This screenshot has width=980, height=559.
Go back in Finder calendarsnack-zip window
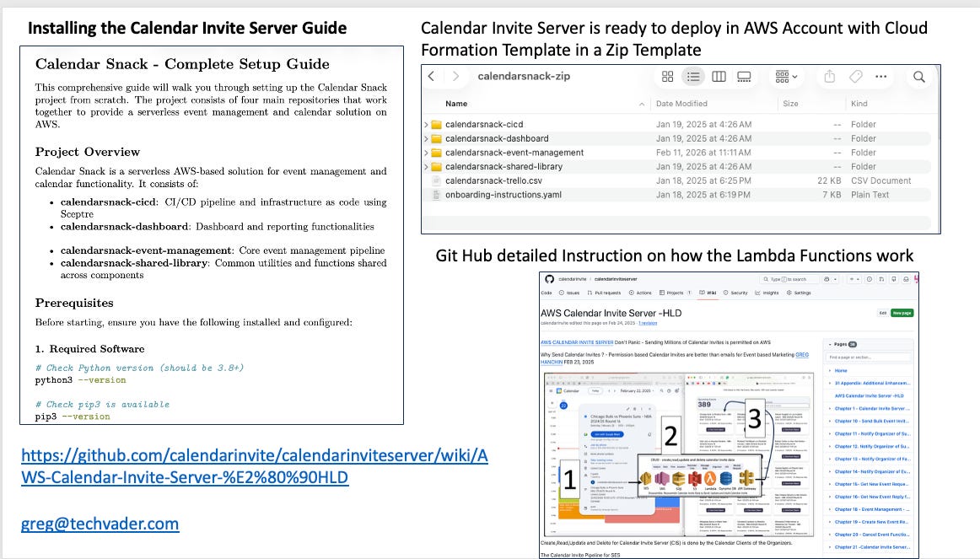[431, 76]
